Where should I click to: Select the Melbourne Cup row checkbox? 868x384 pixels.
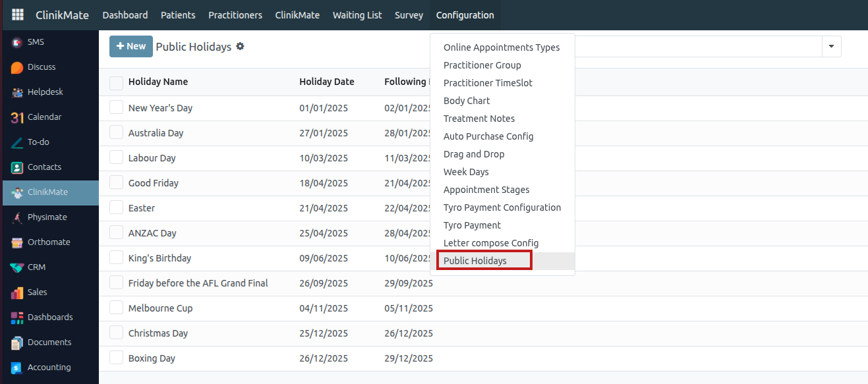point(117,308)
